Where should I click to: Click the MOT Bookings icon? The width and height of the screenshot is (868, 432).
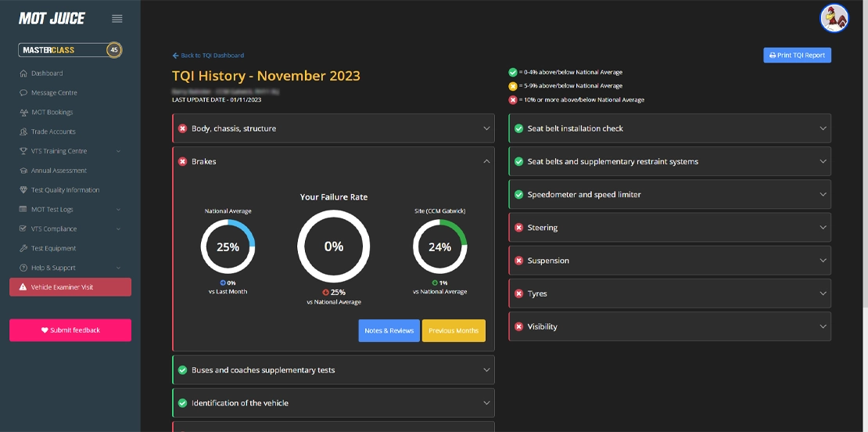pyautogui.click(x=23, y=112)
